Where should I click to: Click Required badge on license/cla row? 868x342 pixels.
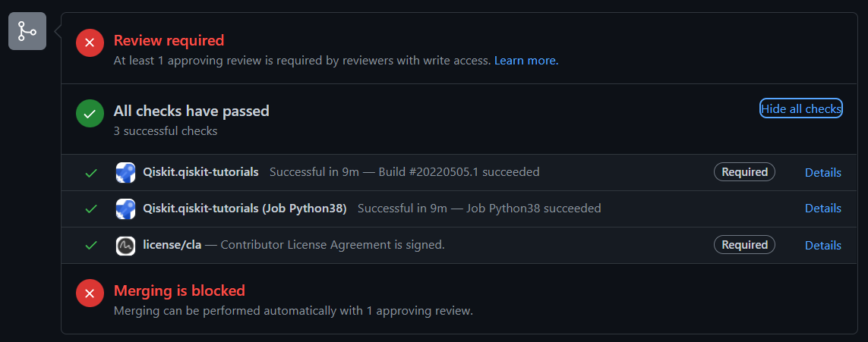coord(744,244)
